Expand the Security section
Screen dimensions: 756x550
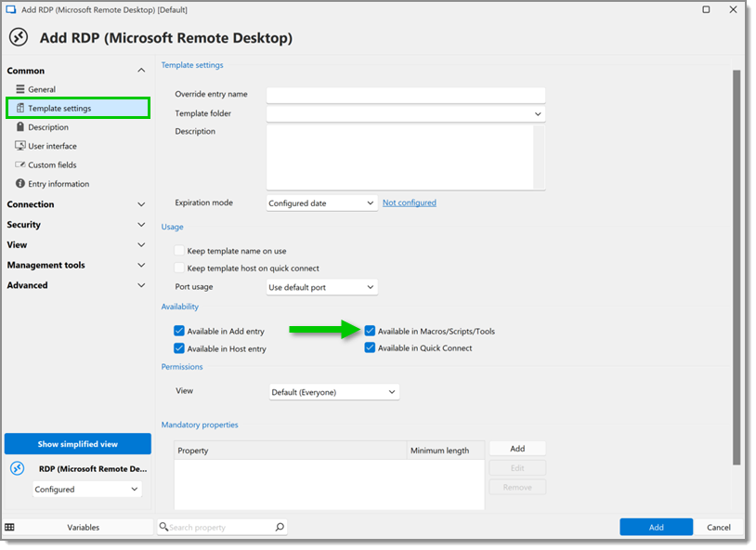tap(141, 225)
